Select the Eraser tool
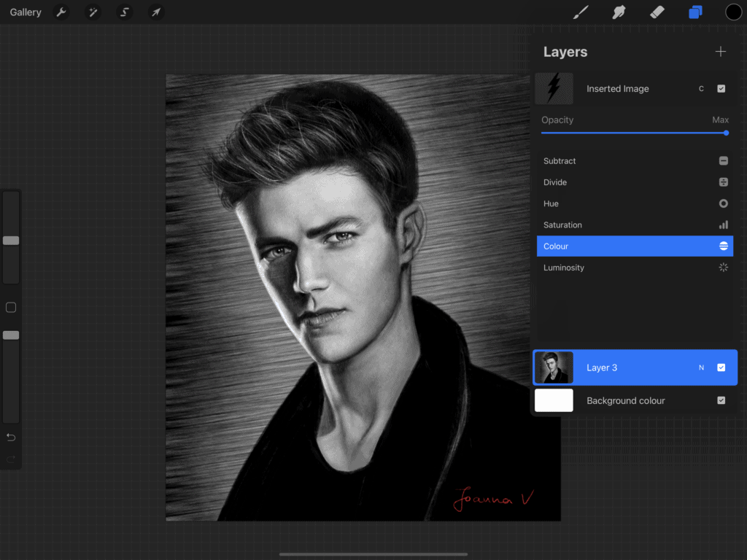The width and height of the screenshot is (747, 560). 657,12
